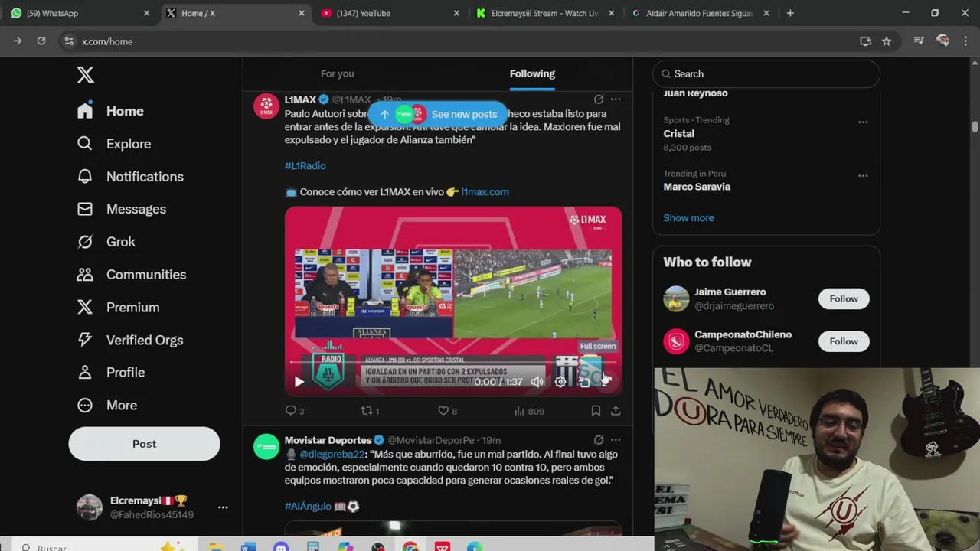Open Explore from the sidebar
This screenshot has height=551, width=980.
[114, 144]
